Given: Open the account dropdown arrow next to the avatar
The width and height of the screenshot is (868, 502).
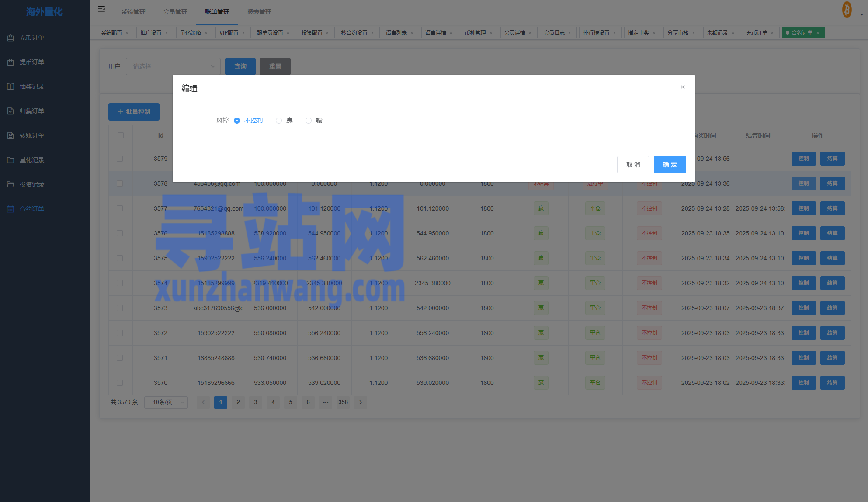Looking at the screenshot, I should pos(861,14).
